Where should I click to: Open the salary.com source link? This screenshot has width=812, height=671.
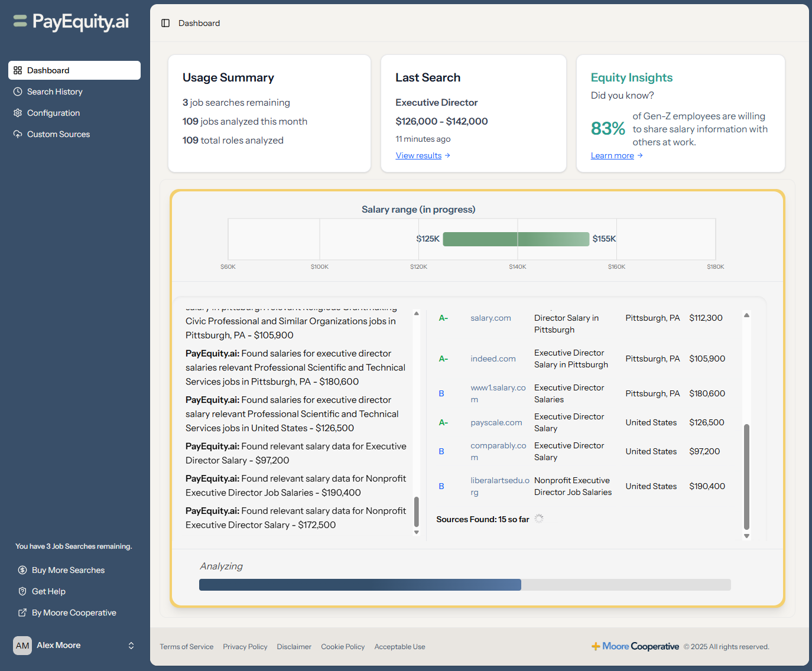point(491,318)
